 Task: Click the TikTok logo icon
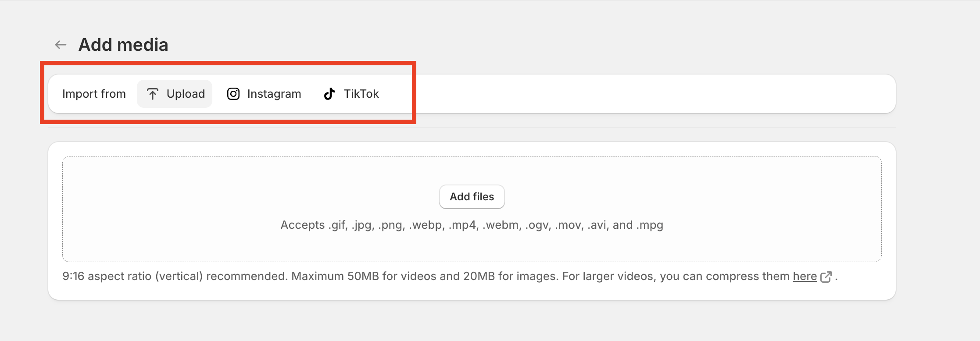coord(329,94)
